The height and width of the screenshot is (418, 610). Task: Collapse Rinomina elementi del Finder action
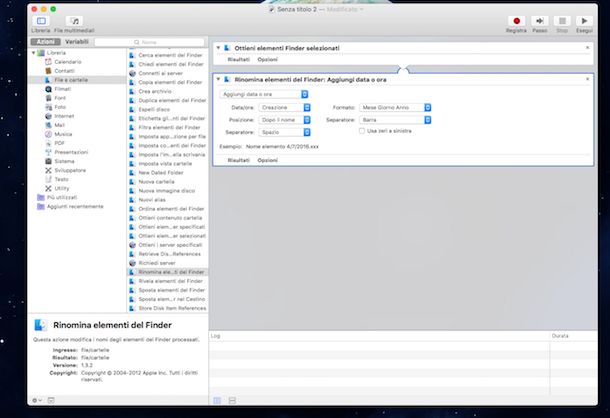tap(218, 79)
